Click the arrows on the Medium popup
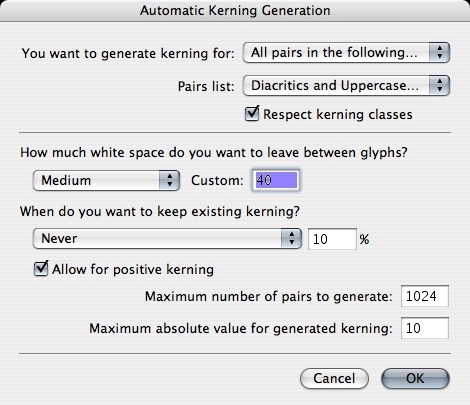The height and width of the screenshot is (405, 470). click(169, 180)
